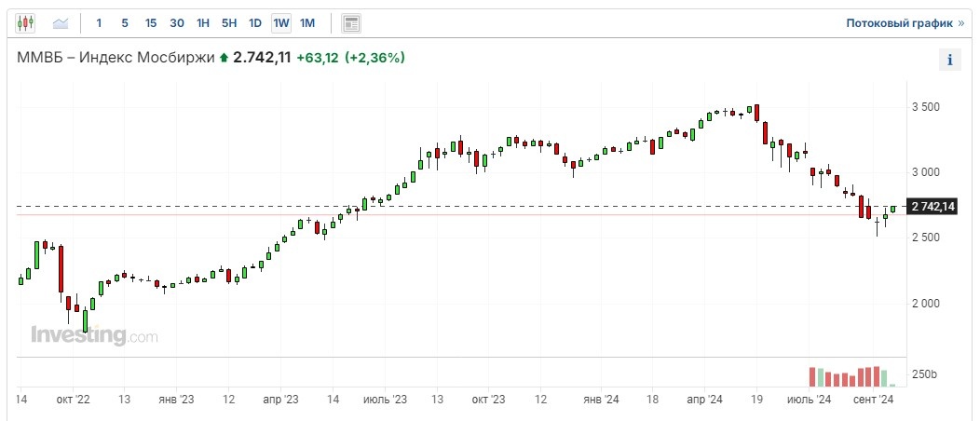Select the candlestick chart type icon

click(x=25, y=23)
